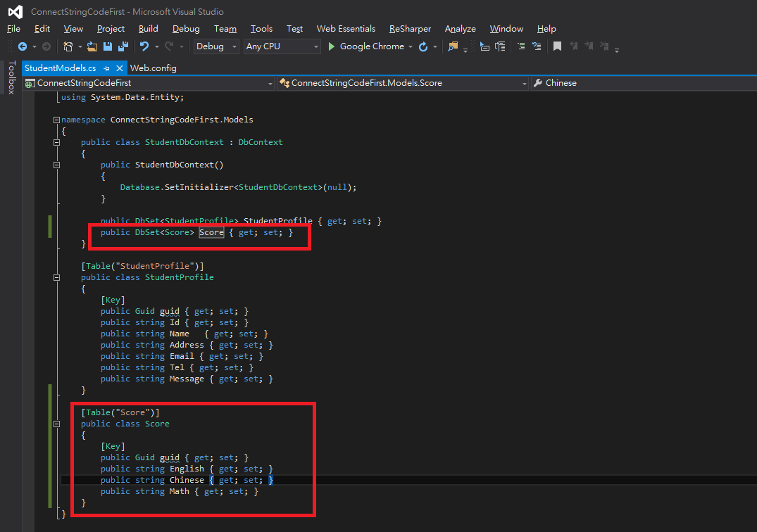Open the Edit menu
Image resolution: width=757 pixels, height=532 pixels.
(42, 29)
